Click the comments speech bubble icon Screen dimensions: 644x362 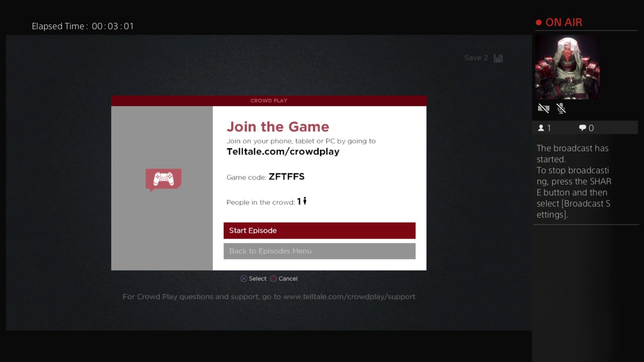583,128
